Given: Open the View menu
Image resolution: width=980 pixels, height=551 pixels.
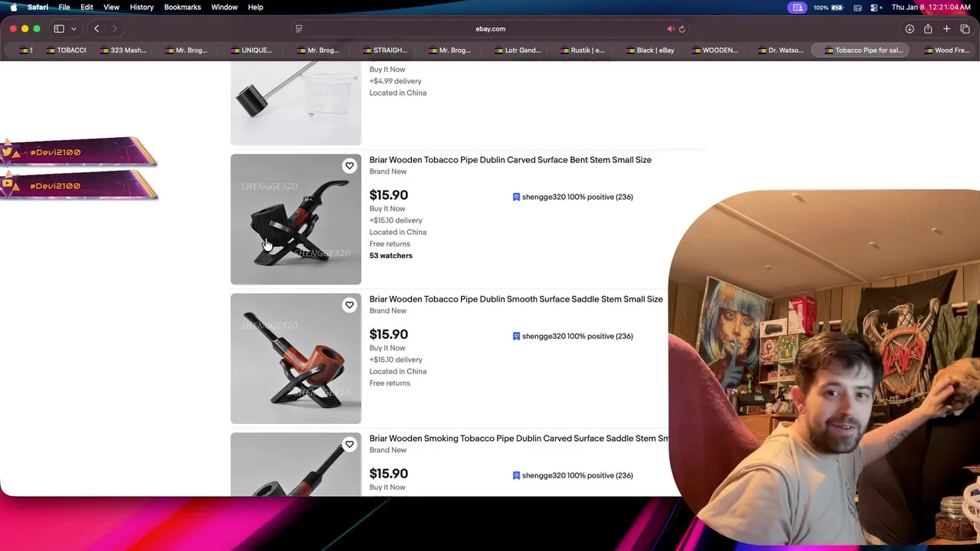Looking at the screenshot, I should (x=111, y=7).
